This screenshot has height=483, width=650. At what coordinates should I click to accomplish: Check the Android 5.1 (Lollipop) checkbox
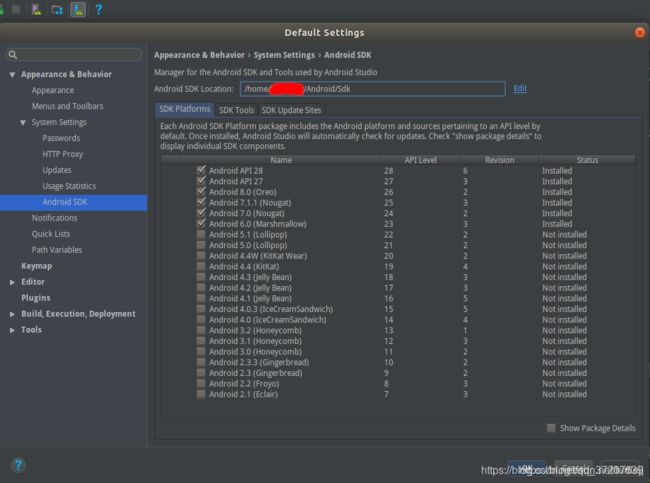coord(201,234)
